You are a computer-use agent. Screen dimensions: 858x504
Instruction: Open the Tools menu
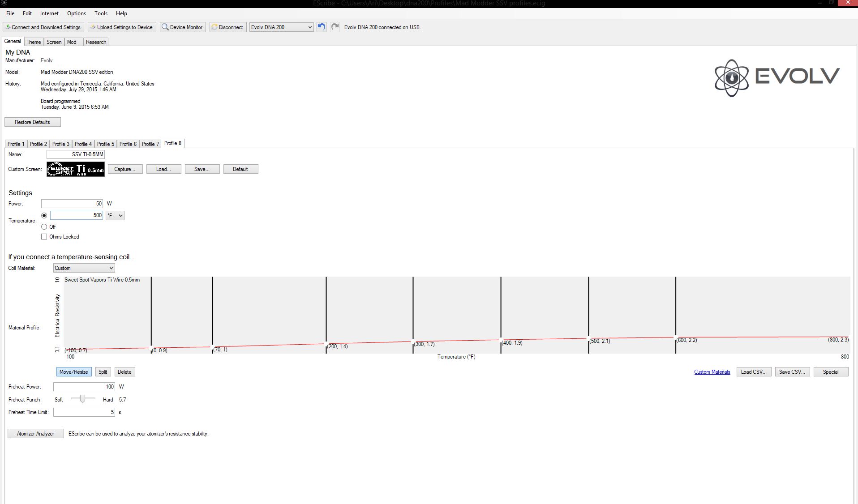pyautogui.click(x=101, y=13)
